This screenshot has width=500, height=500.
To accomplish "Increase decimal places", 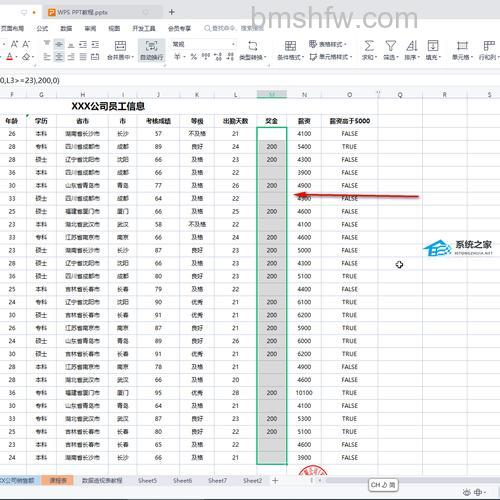I will tap(218, 57).
